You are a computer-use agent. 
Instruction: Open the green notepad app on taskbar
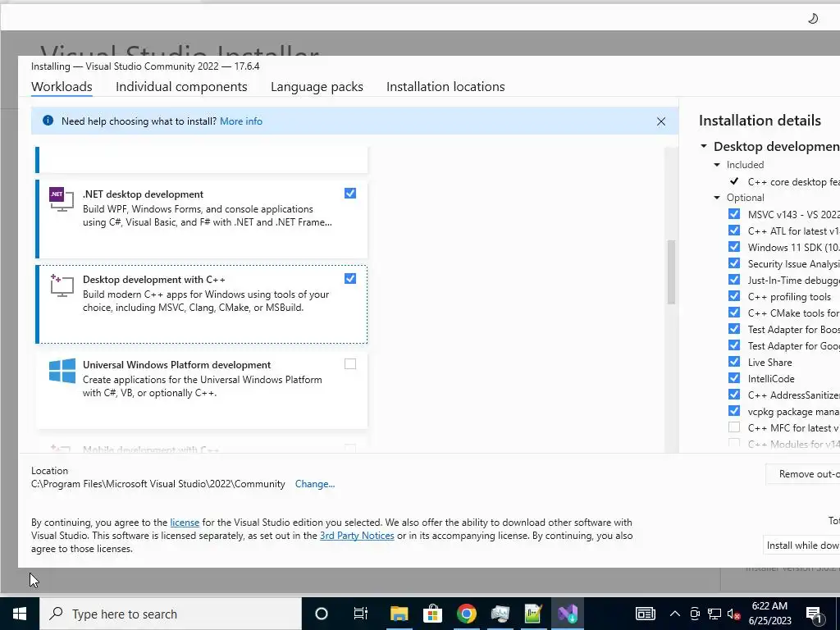point(533,614)
